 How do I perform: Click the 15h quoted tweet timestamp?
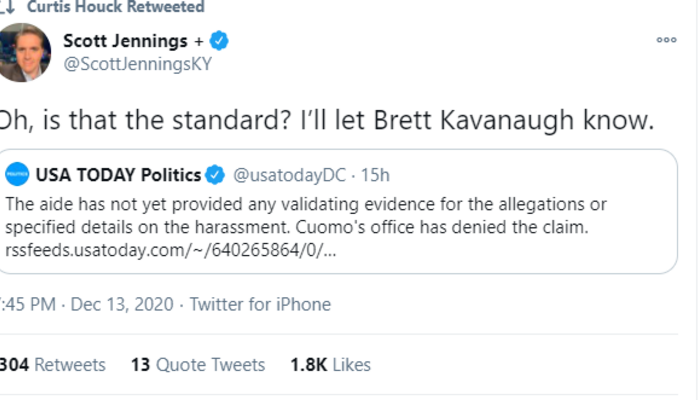click(375, 176)
